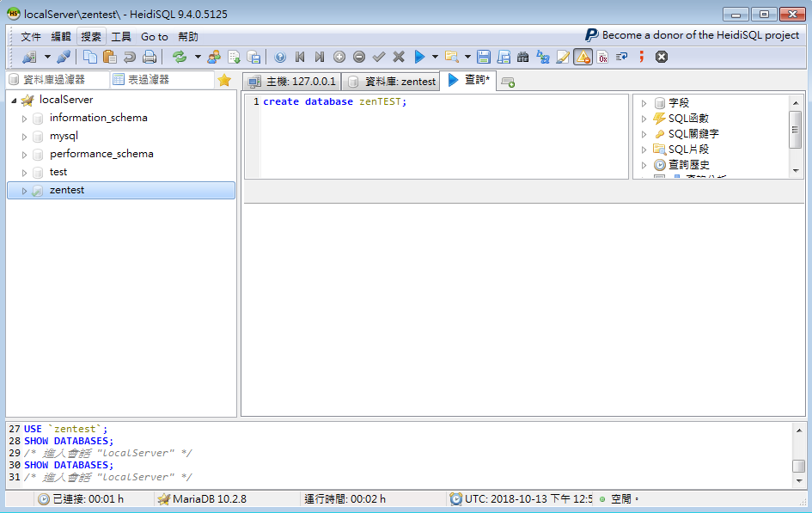
Task: Click the HeidiSQL donor link
Action: 693,35
